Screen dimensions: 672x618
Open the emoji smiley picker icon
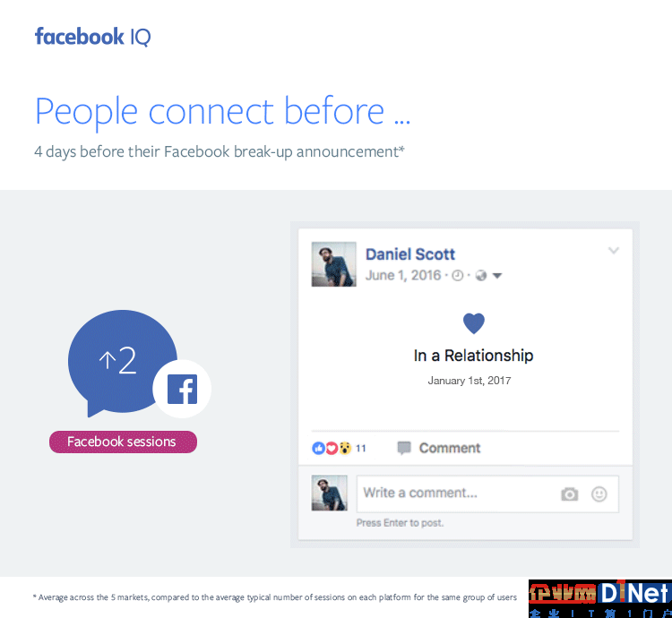coord(599,494)
